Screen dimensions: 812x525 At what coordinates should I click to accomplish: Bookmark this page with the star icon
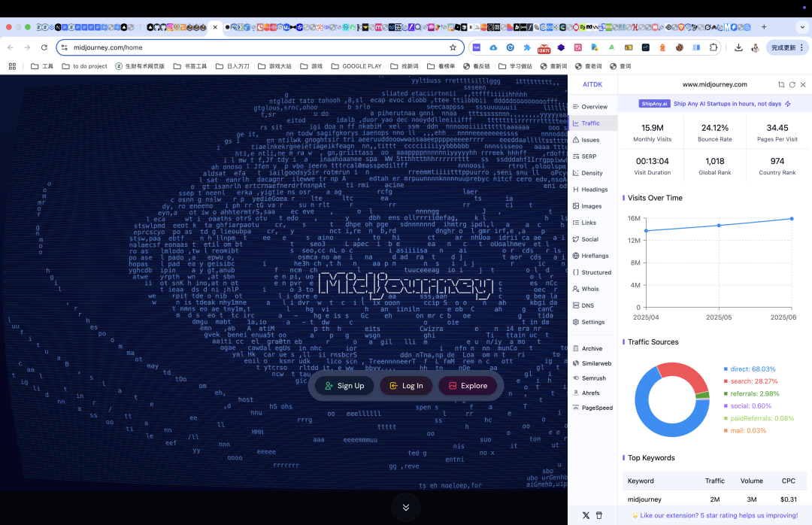pos(453,47)
